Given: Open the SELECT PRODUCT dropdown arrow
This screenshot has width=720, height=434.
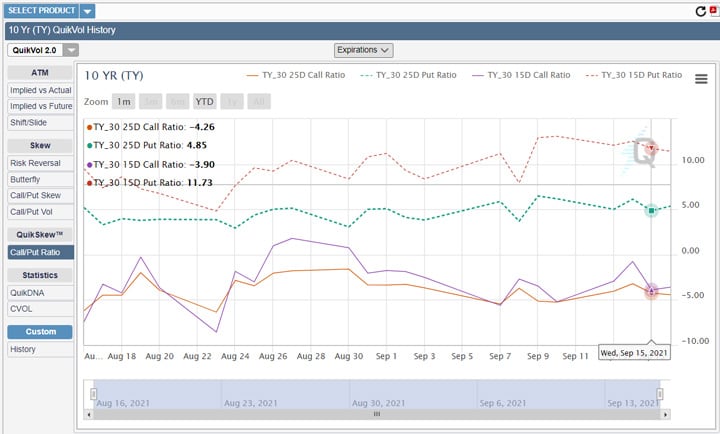Looking at the screenshot, I should click(88, 11).
